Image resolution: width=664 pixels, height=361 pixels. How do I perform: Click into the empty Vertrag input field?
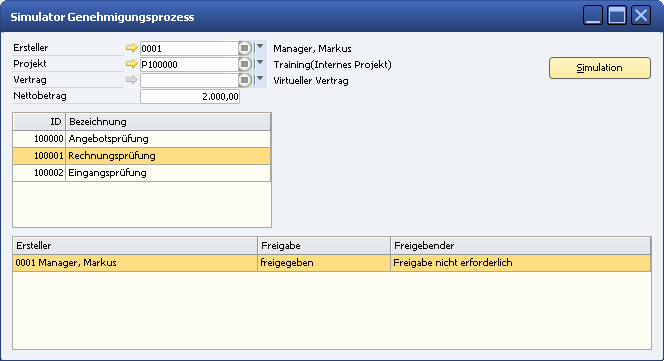click(189, 80)
